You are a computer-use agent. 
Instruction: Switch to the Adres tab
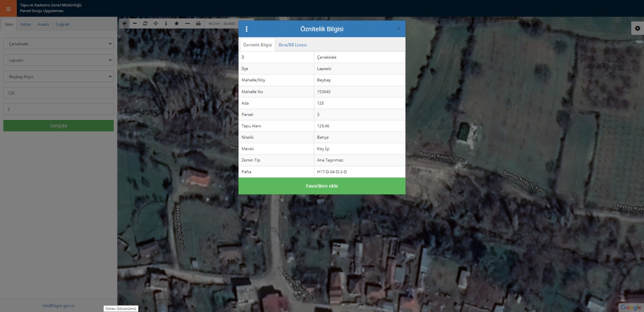[26, 24]
